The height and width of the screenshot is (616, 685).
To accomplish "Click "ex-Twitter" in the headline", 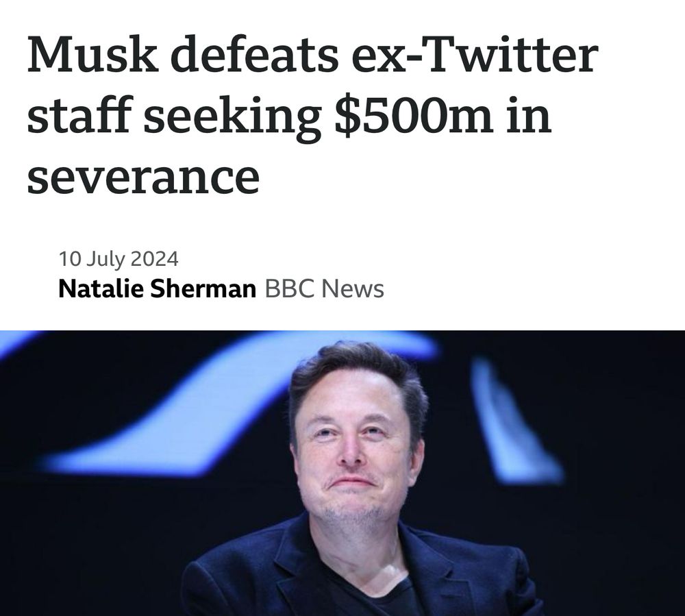I will (x=475, y=55).
